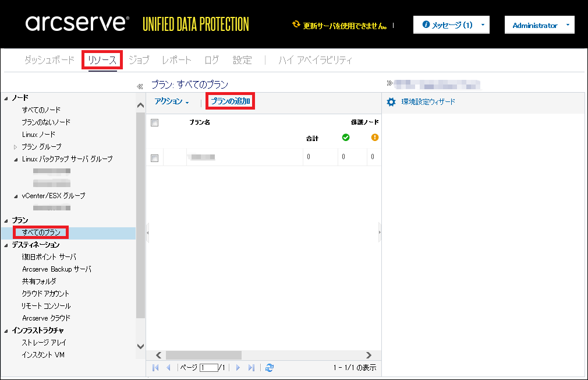Viewport: 588px width, 380px height.
Task: Toggle the select-all plans checkbox
Action: (x=154, y=123)
